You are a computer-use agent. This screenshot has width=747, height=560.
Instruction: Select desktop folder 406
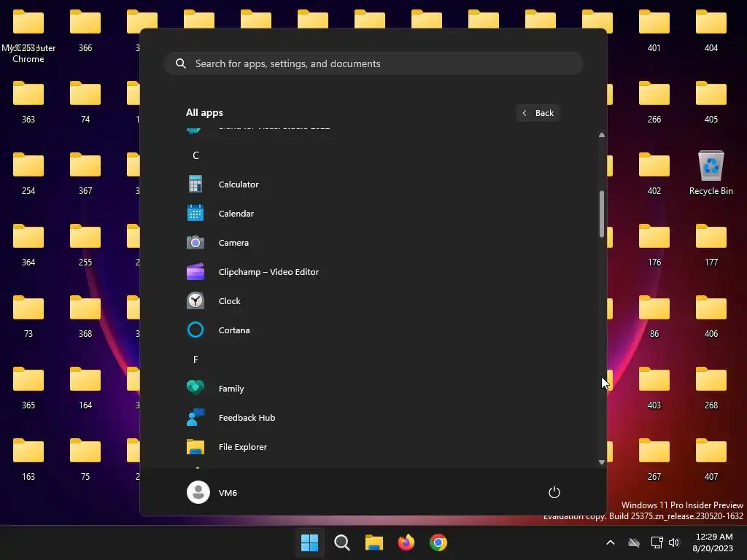(x=711, y=316)
